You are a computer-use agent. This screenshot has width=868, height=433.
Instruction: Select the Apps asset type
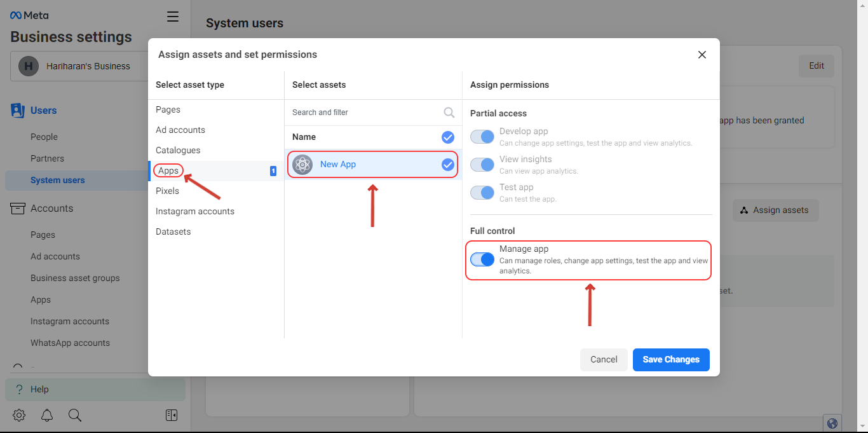click(216, 170)
